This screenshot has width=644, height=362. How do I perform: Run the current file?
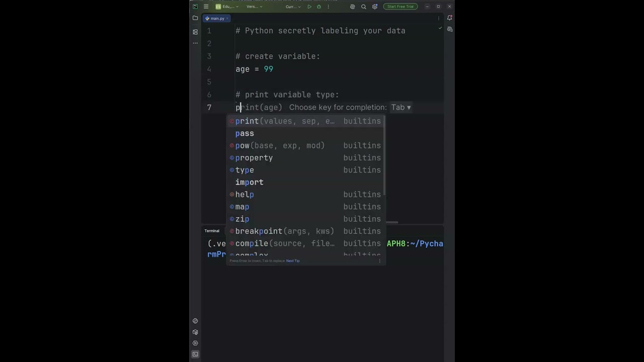pyautogui.click(x=309, y=7)
